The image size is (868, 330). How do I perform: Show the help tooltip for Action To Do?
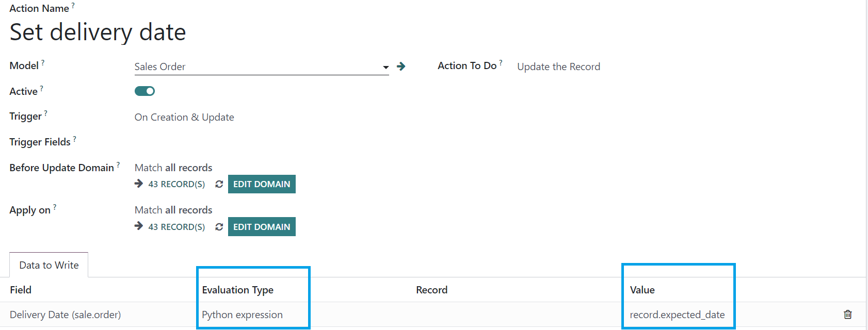[501, 62]
